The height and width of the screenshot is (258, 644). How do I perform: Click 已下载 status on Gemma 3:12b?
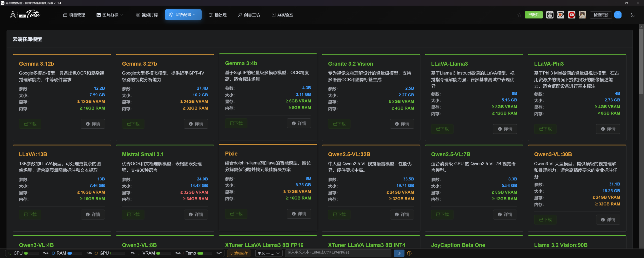(30, 124)
